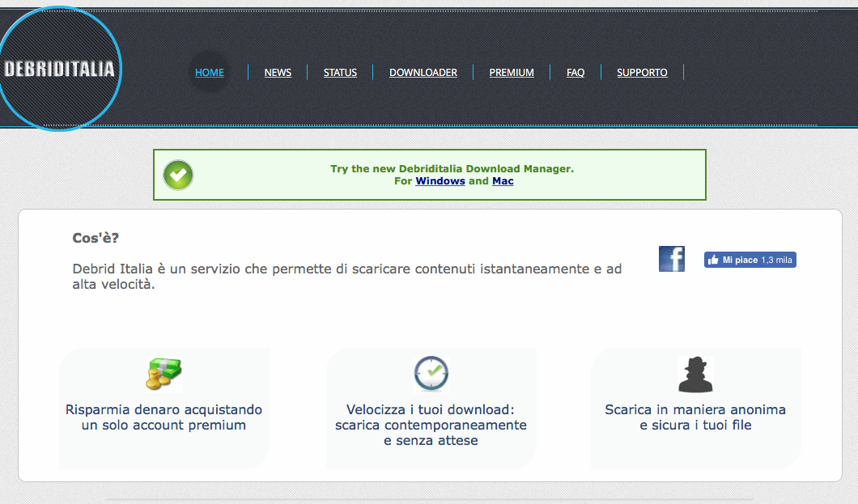Viewport: 858px width, 504px height.
Task: Click the Facebook 'Mi piace' like button
Action: pos(750,260)
